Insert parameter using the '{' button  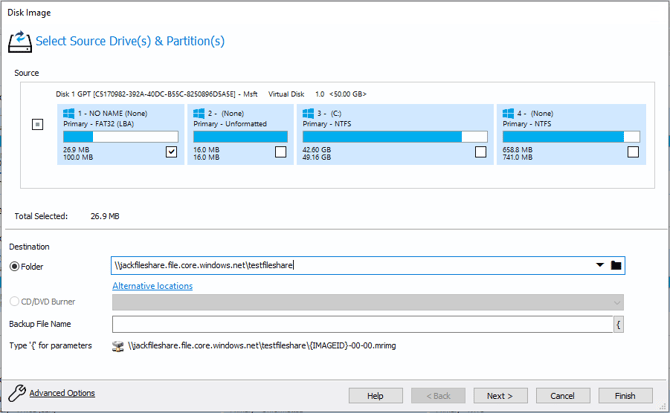pyautogui.click(x=619, y=324)
